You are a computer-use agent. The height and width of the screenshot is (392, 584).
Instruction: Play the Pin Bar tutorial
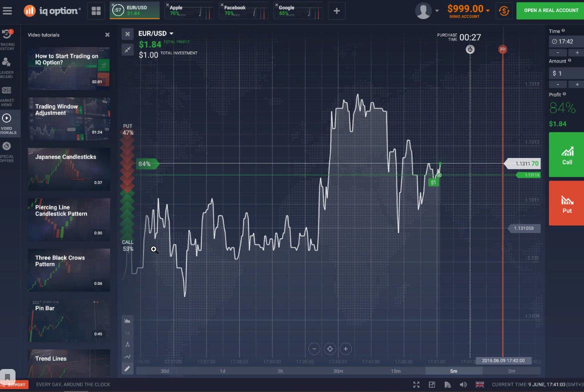pyautogui.click(x=69, y=320)
